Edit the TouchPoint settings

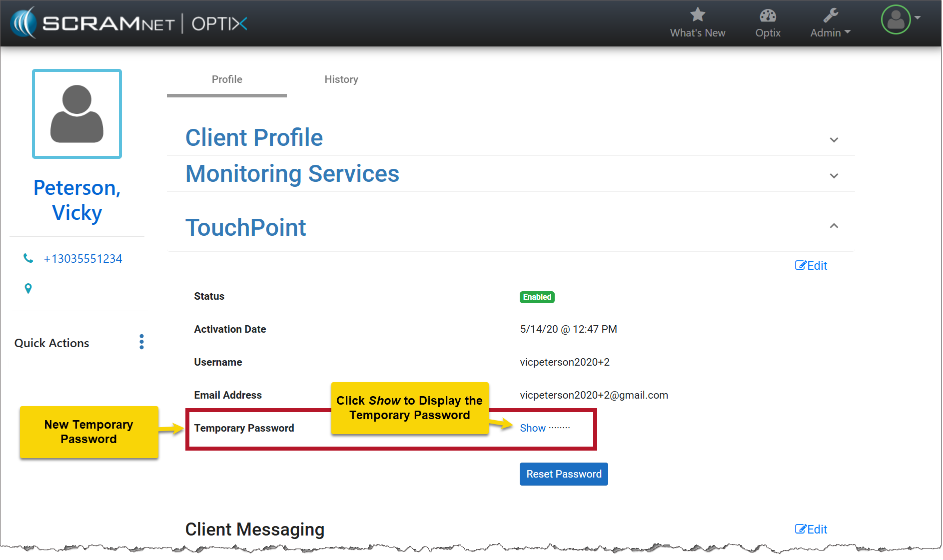[x=811, y=266]
